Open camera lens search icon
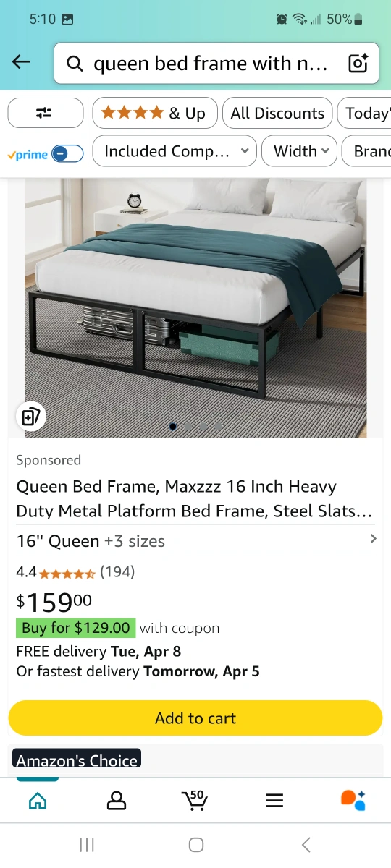The height and width of the screenshot is (868, 391). (x=358, y=64)
